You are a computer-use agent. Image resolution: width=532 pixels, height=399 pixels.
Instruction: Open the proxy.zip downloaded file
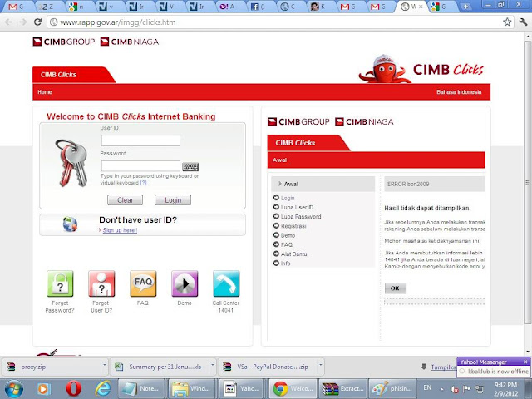(54, 367)
